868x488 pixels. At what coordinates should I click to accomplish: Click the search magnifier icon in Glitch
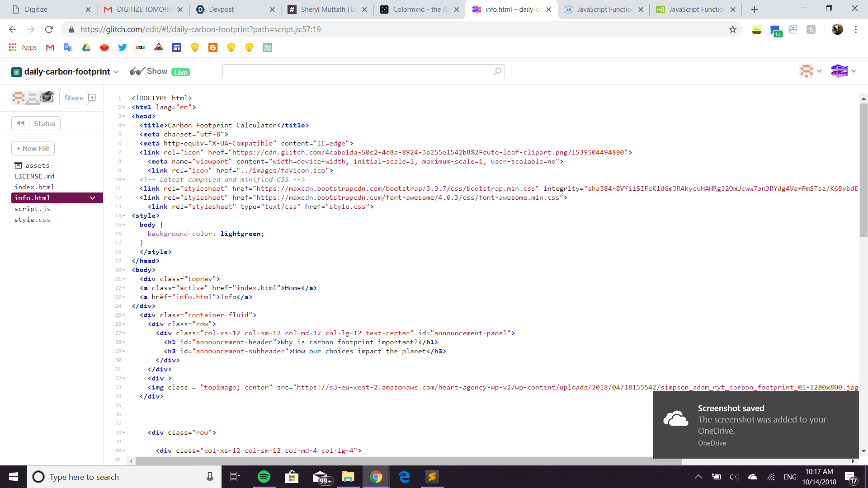pyautogui.click(x=497, y=71)
